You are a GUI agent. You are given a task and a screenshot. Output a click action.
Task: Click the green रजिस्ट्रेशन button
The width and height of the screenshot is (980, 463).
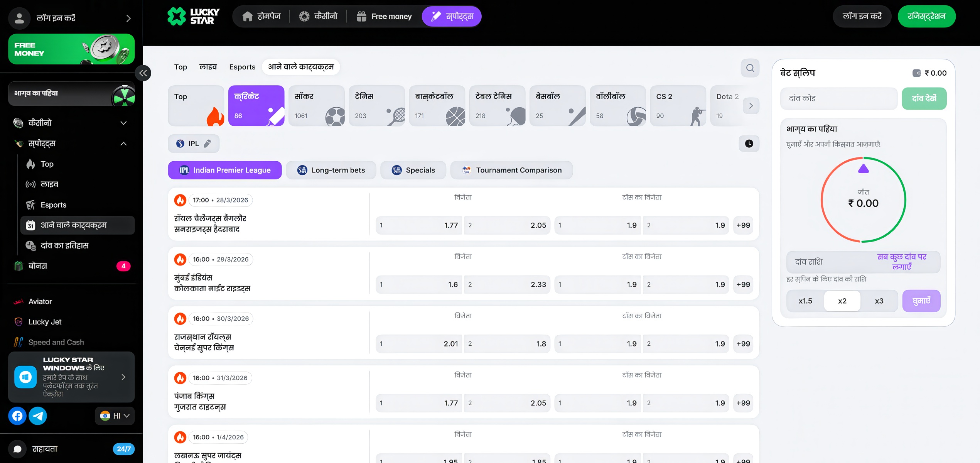click(x=926, y=17)
